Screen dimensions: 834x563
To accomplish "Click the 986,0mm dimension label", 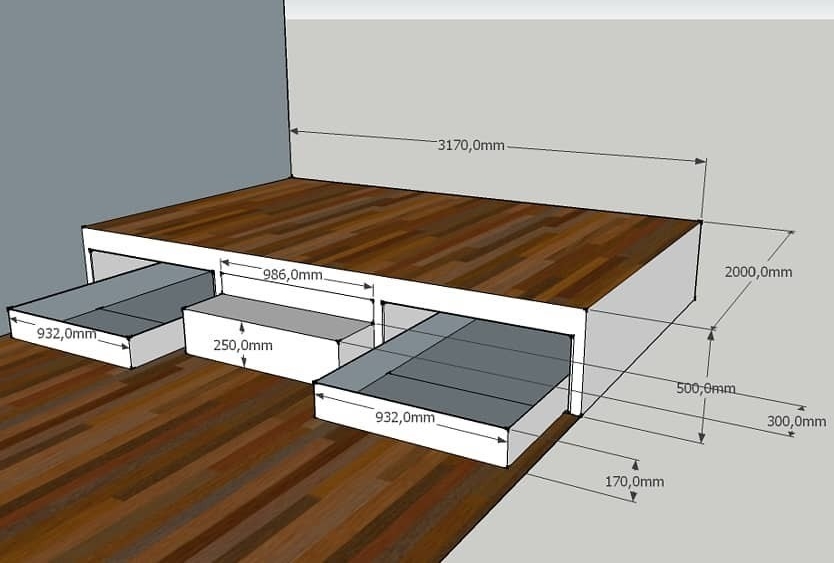I will click(x=292, y=274).
